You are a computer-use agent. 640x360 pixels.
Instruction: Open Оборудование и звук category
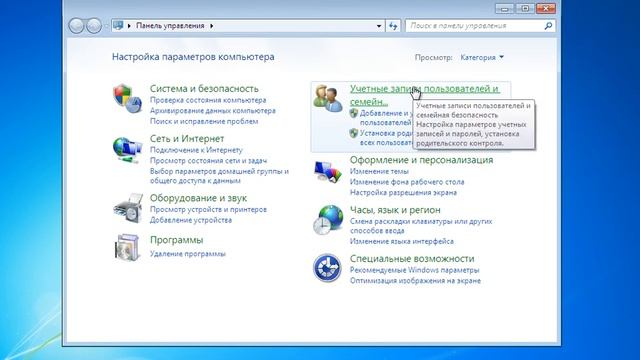tap(198, 198)
